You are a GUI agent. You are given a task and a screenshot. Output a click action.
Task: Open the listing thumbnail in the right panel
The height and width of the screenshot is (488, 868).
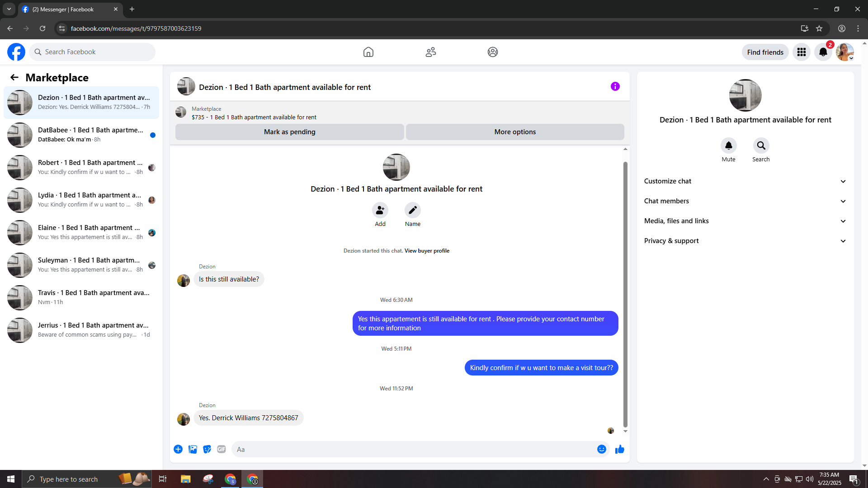[x=745, y=95]
